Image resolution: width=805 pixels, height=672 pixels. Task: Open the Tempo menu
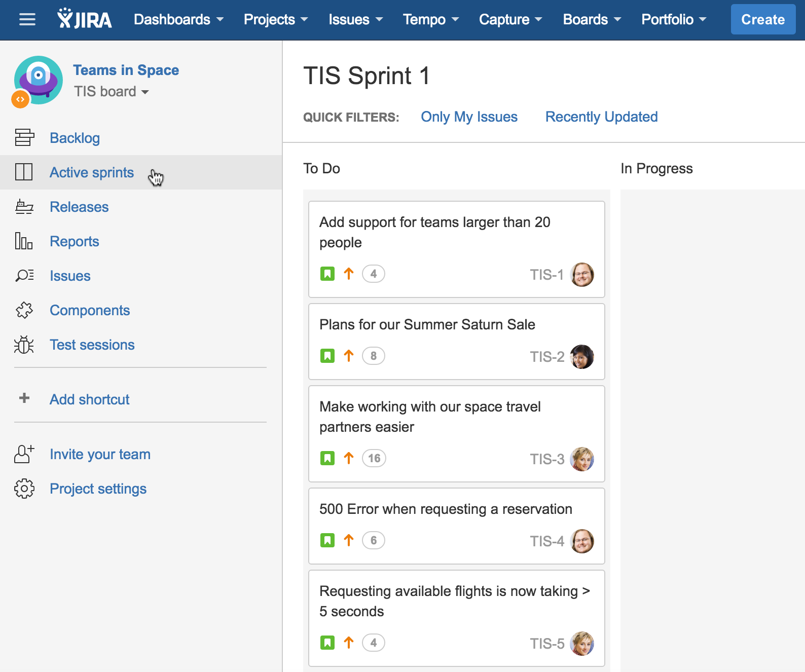tap(430, 20)
